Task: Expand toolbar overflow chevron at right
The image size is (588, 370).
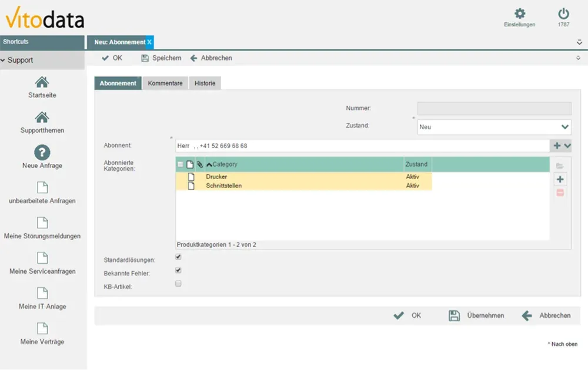Action: coord(578,58)
